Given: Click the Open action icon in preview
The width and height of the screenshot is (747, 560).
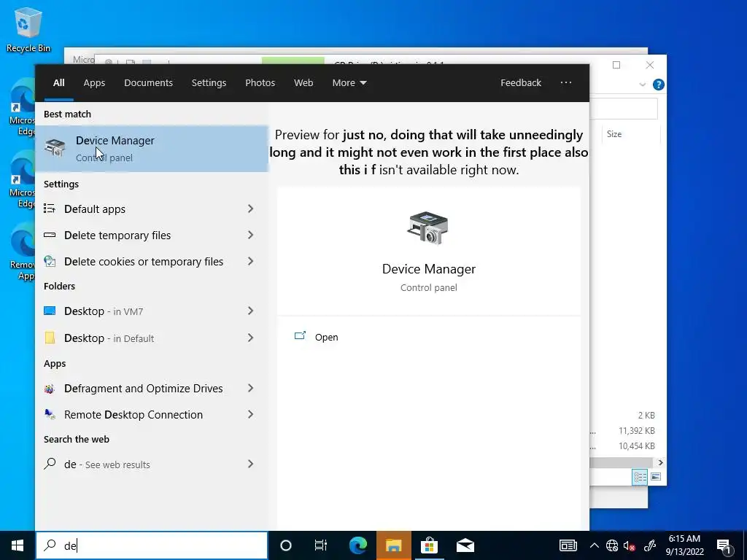Looking at the screenshot, I should [300, 336].
